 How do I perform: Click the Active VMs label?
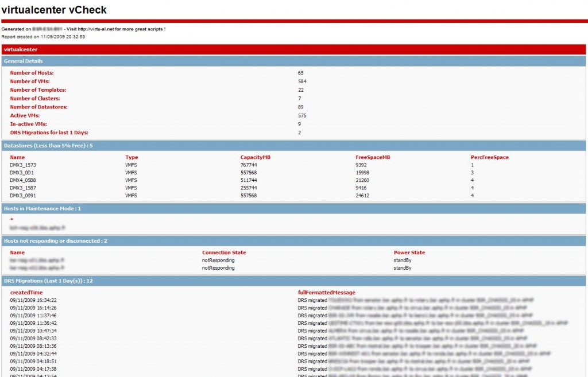click(x=25, y=116)
